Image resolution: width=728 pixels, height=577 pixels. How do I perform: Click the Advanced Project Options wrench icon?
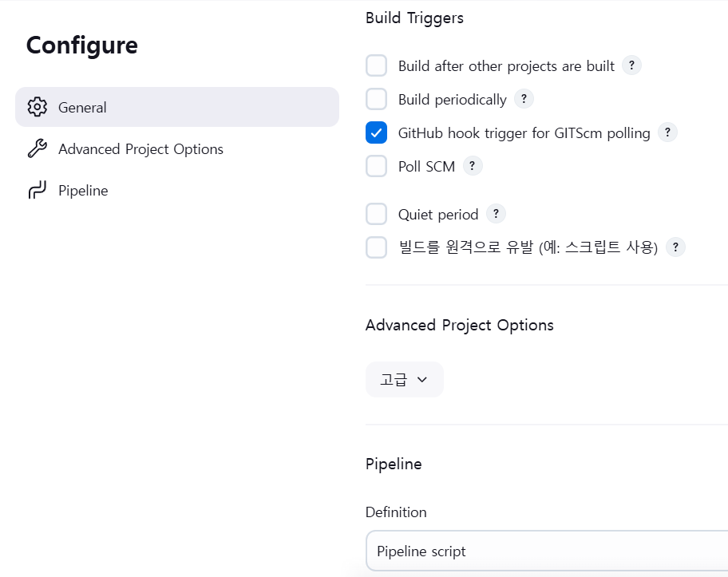click(x=38, y=148)
